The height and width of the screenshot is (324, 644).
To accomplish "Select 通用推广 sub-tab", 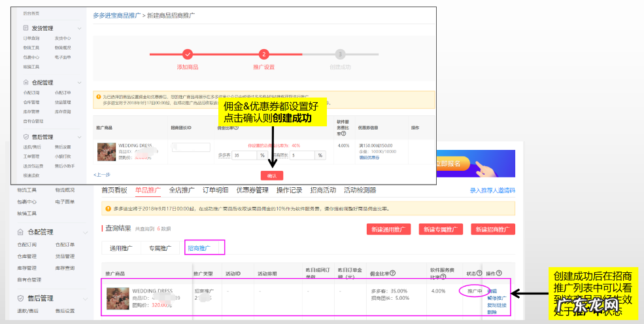I will tap(121, 248).
